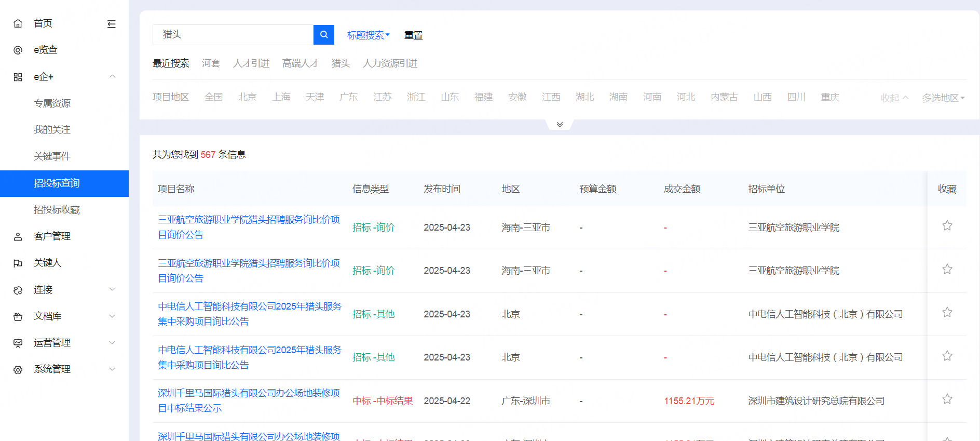980x441 pixels.
Task: Click the 567 results count text
Action: point(208,155)
